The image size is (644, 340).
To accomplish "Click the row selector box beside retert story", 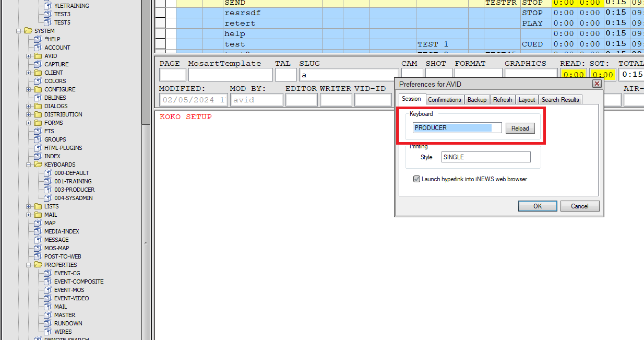I will (160, 24).
